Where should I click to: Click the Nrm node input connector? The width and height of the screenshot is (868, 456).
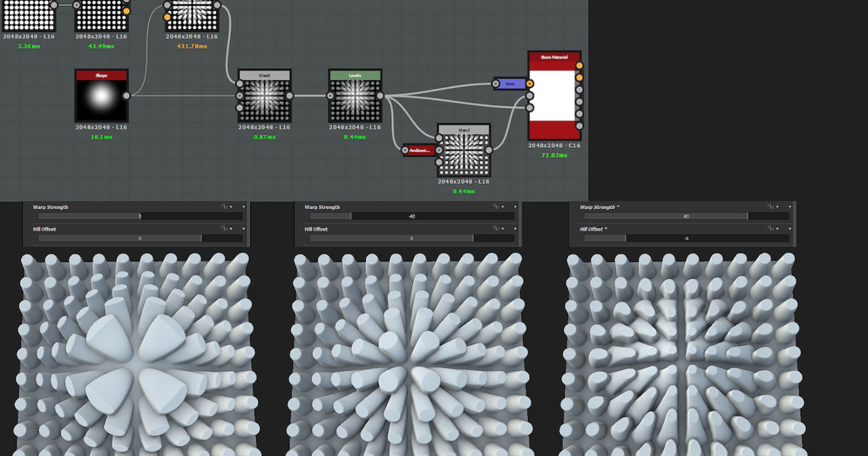(496, 84)
